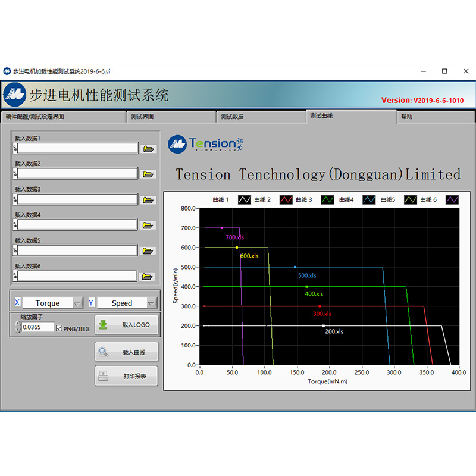The height and width of the screenshot is (476, 476).
Task: Click the white 曲线 1 legend plot icon
Action: (x=245, y=200)
